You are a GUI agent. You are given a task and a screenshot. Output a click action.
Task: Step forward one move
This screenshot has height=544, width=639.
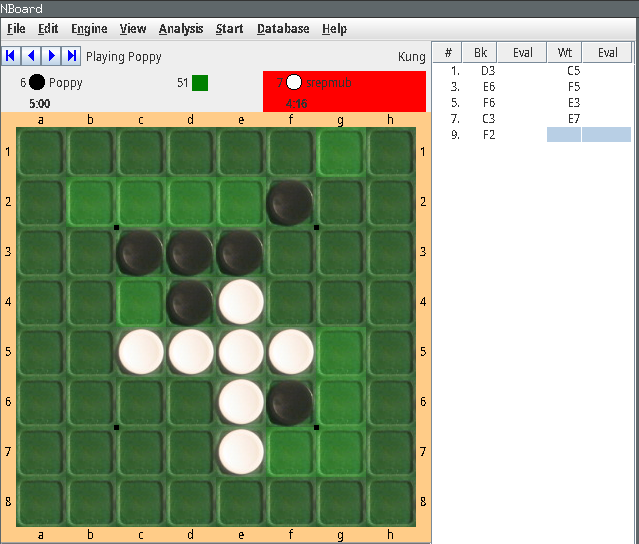pos(51,56)
